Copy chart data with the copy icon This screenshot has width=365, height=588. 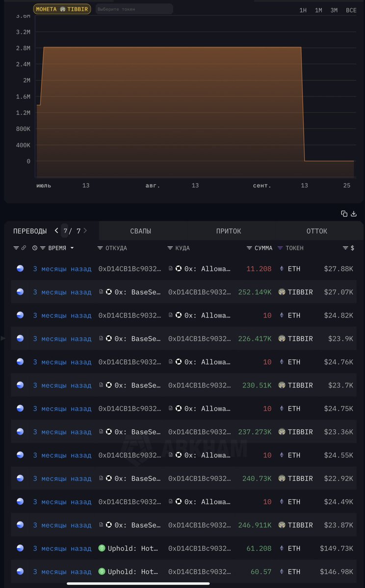[x=344, y=214]
